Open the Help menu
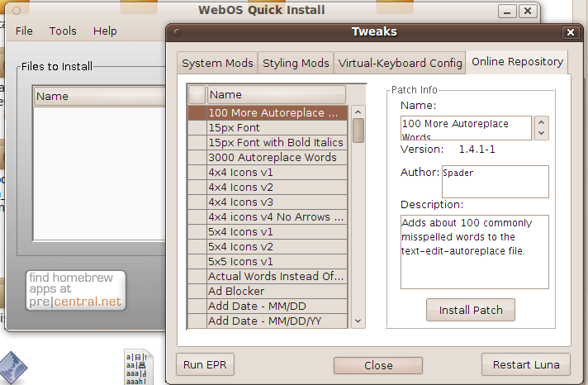The height and width of the screenshot is (385, 588). (x=105, y=31)
